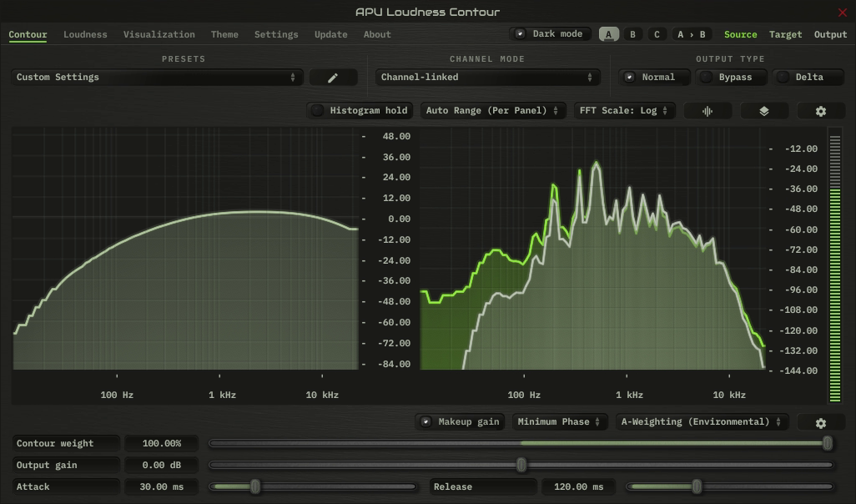Click the Output gain slider handle
Screen dimensions: 856x504
521,466
